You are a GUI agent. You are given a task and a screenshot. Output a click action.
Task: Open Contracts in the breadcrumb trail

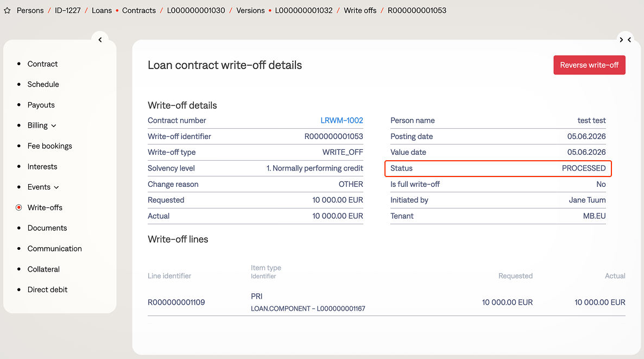(138, 10)
